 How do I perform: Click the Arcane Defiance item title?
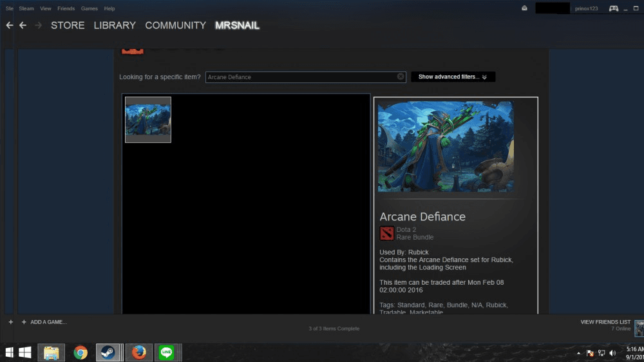[x=422, y=216]
